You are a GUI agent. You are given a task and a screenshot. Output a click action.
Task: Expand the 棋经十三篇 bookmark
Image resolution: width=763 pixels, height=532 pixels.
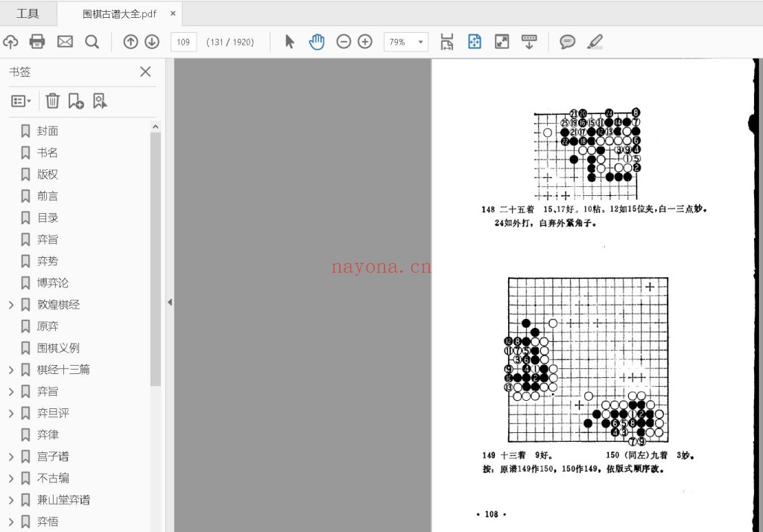11,370
